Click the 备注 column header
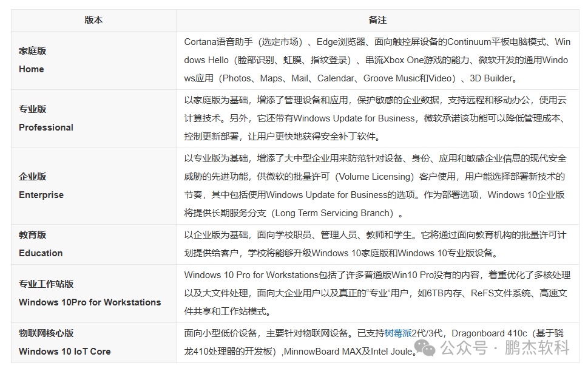This screenshot has height=371, width=588. 377,20
